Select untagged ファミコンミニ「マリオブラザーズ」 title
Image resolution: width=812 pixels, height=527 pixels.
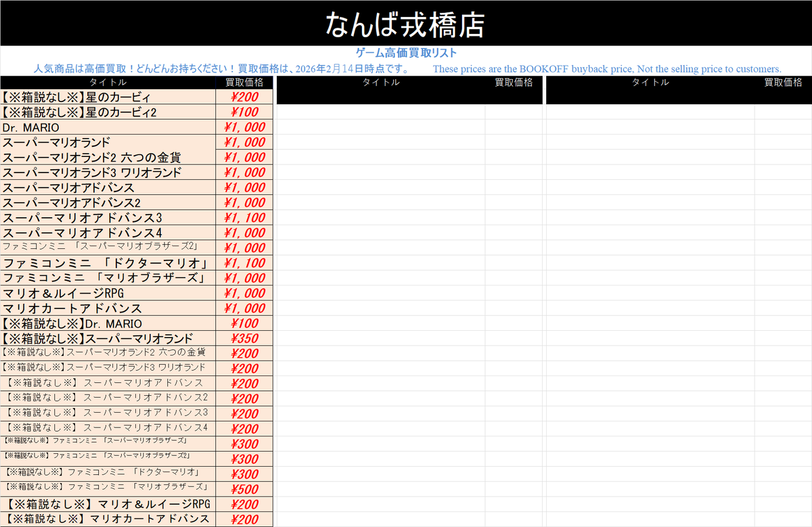coord(108,278)
